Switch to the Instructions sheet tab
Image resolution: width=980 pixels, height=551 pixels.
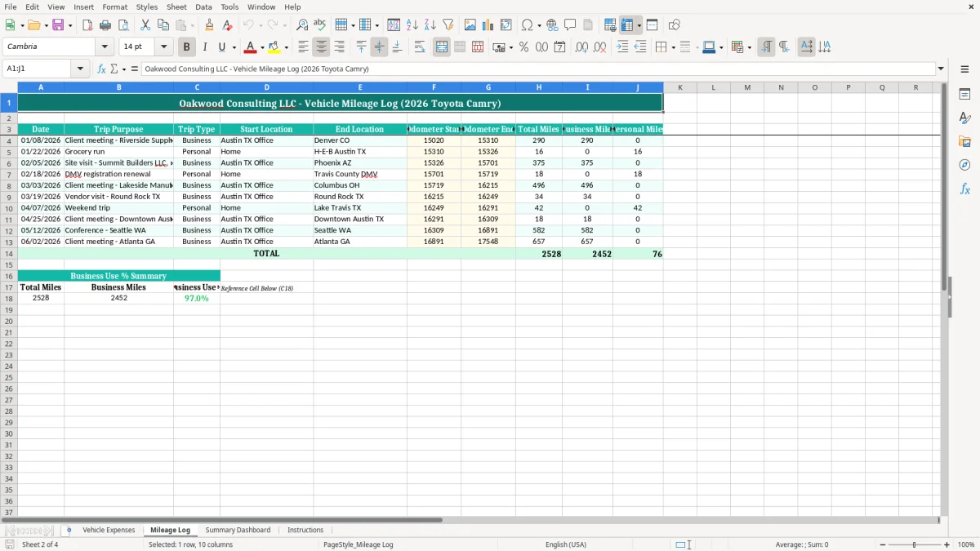(x=305, y=531)
